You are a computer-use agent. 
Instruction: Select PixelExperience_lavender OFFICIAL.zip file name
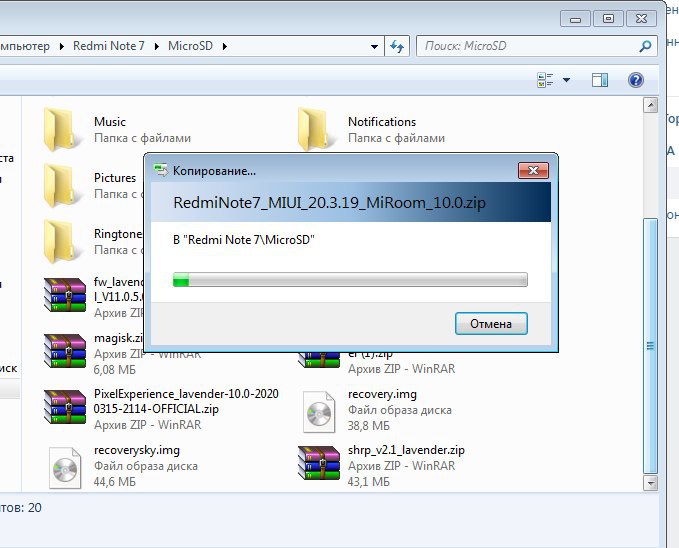(x=186, y=401)
